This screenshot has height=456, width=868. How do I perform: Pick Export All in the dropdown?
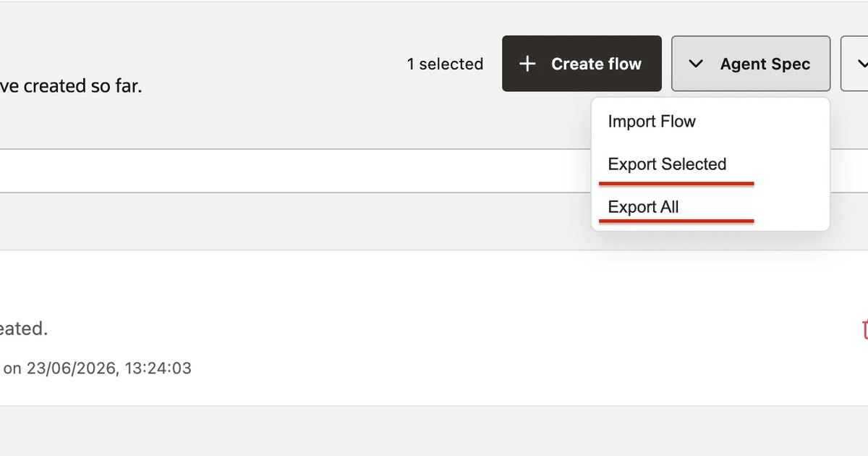tap(643, 207)
